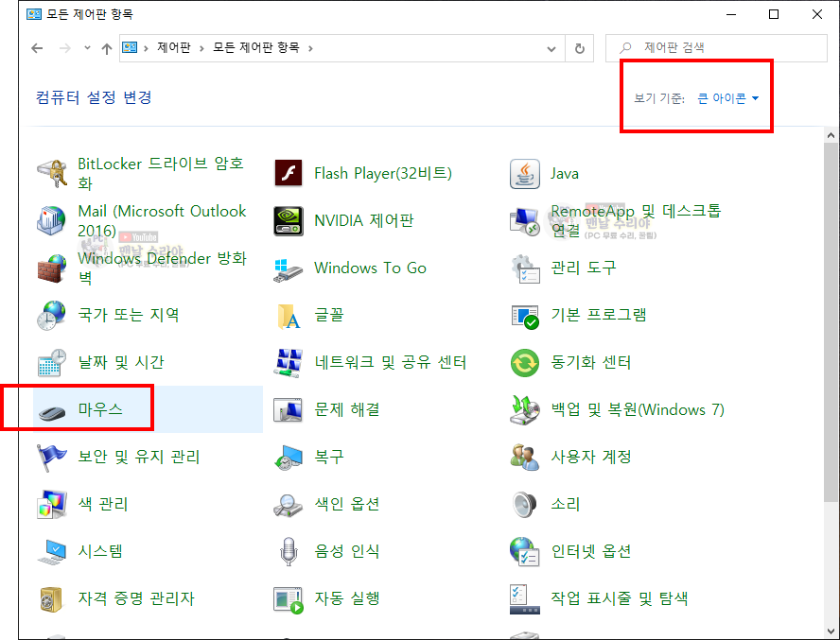Open the 음성 인식 microphone icon
Viewport: 840px width, 640px height.
289,551
